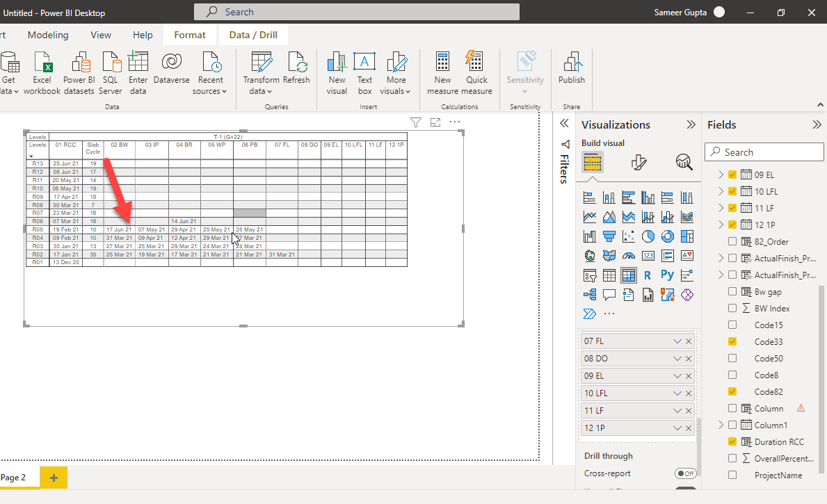Viewport: 827px width, 504px height.
Task: Open Excel workbook data source
Action: (x=42, y=74)
